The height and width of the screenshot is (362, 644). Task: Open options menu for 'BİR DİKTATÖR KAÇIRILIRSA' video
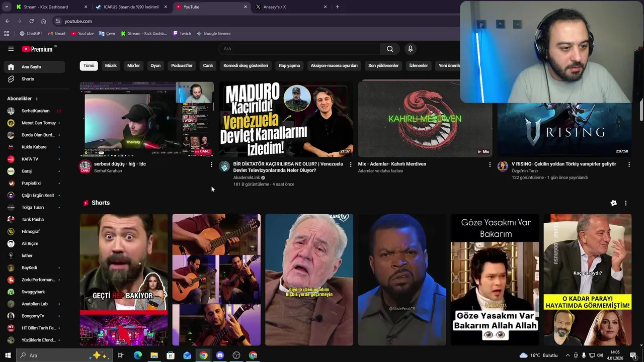(351, 164)
